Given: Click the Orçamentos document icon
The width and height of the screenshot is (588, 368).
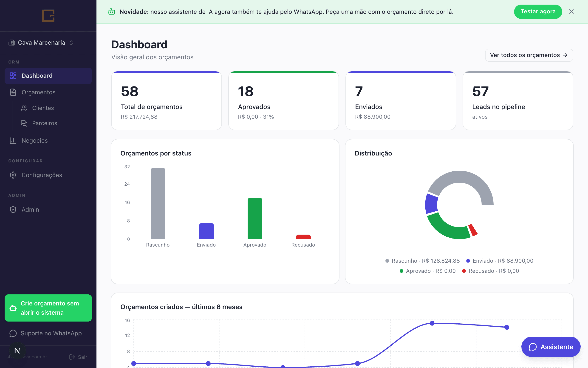Looking at the screenshot, I should pos(13,92).
